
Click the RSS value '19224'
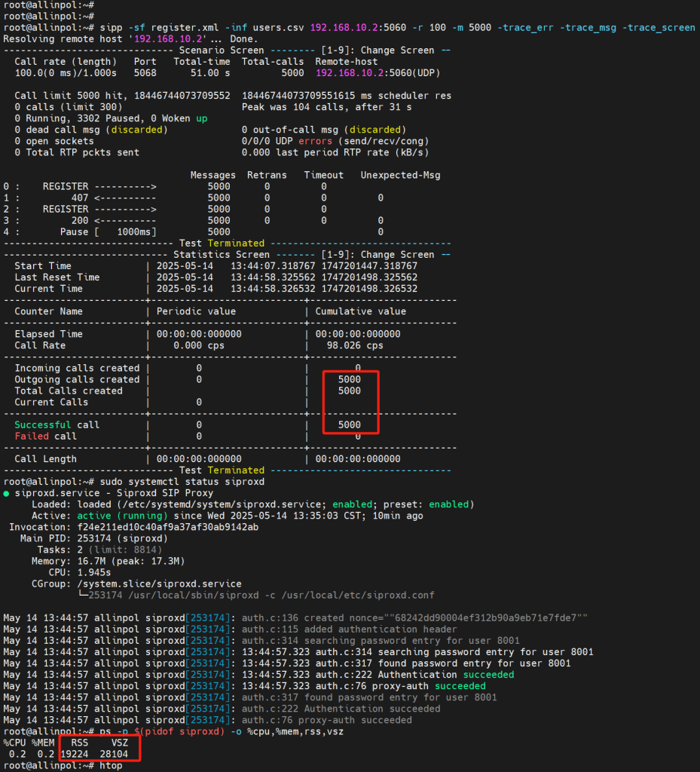point(75,754)
